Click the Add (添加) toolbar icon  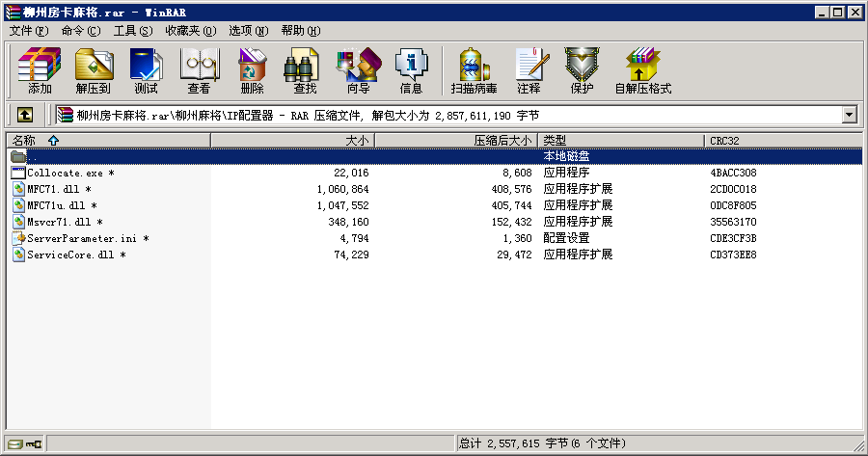click(x=40, y=70)
